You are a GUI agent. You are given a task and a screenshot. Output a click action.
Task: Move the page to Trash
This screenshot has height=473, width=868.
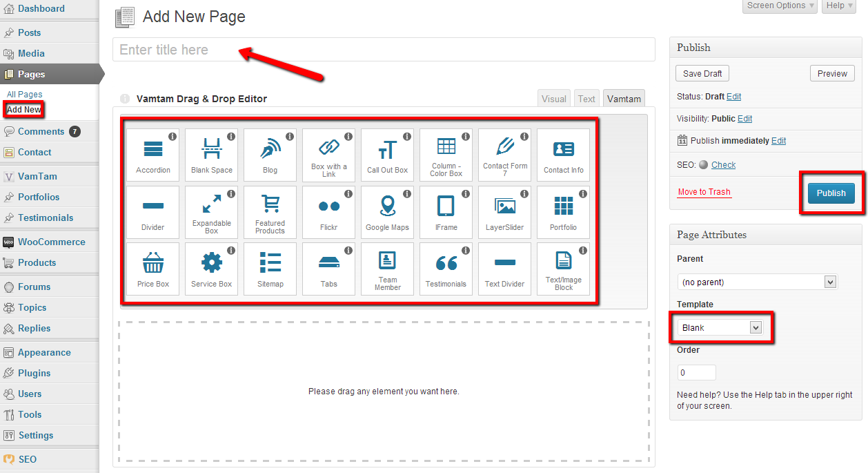pyautogui.click(x=704, y=192)
